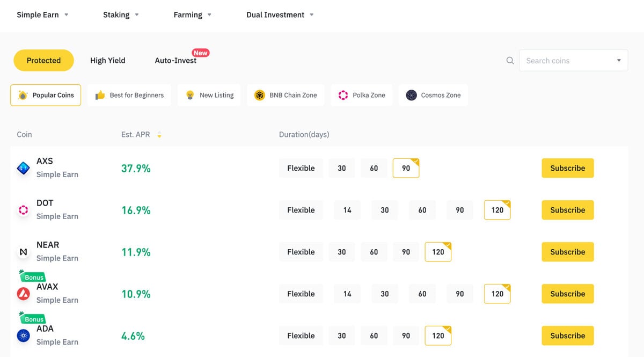Filter by Cosmos Zone
Viewport: 644px width, 357px height.
433,95
